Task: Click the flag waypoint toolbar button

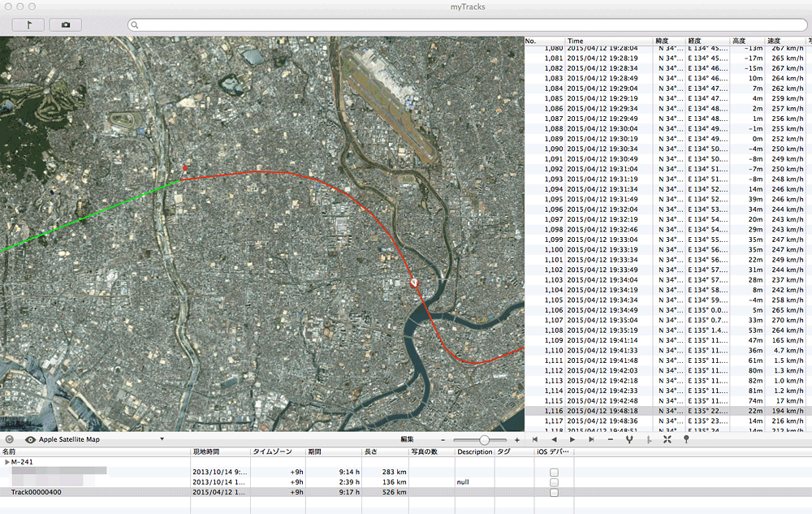Action: coord(28,24)
